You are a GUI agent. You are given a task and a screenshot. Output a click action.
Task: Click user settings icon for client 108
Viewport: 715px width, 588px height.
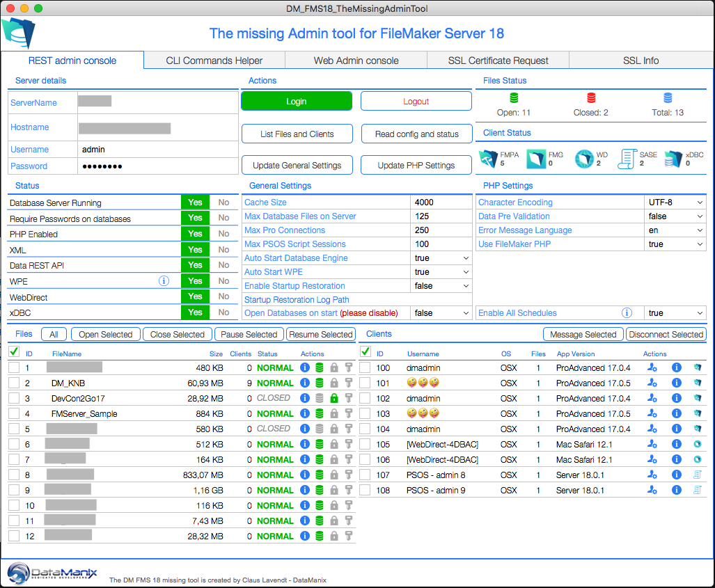pyautogui.click(x=652, y=490)
